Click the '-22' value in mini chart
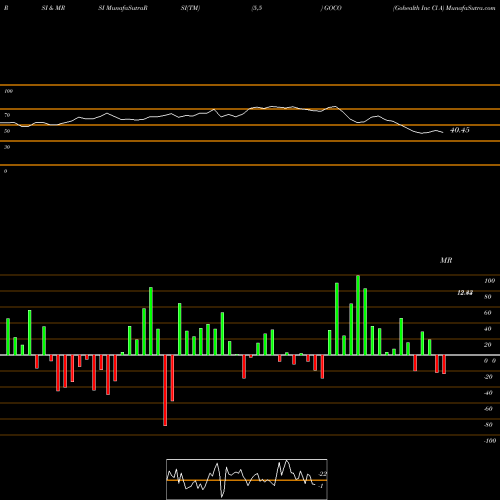Screen dimensions: 500x500 pyautogui.click(x=322, y=474)
